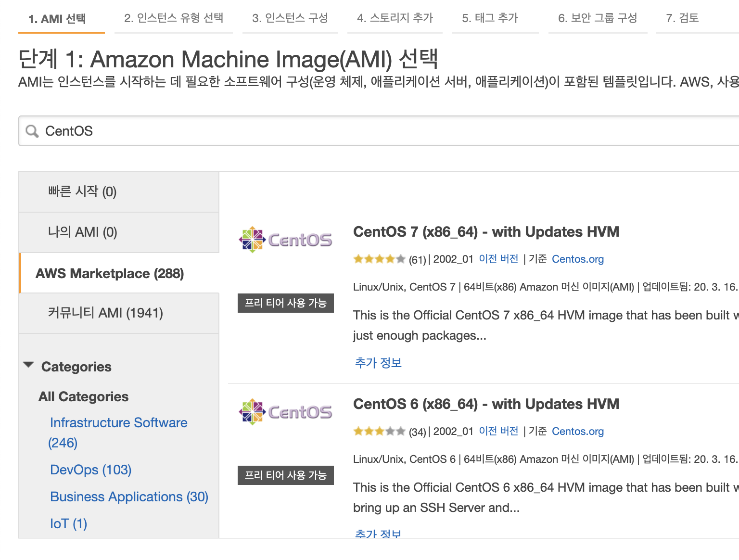This screenshot has width=739, height=560.
Task: Click the CentOS 7 description text
Action: click(x=546, y=325)
